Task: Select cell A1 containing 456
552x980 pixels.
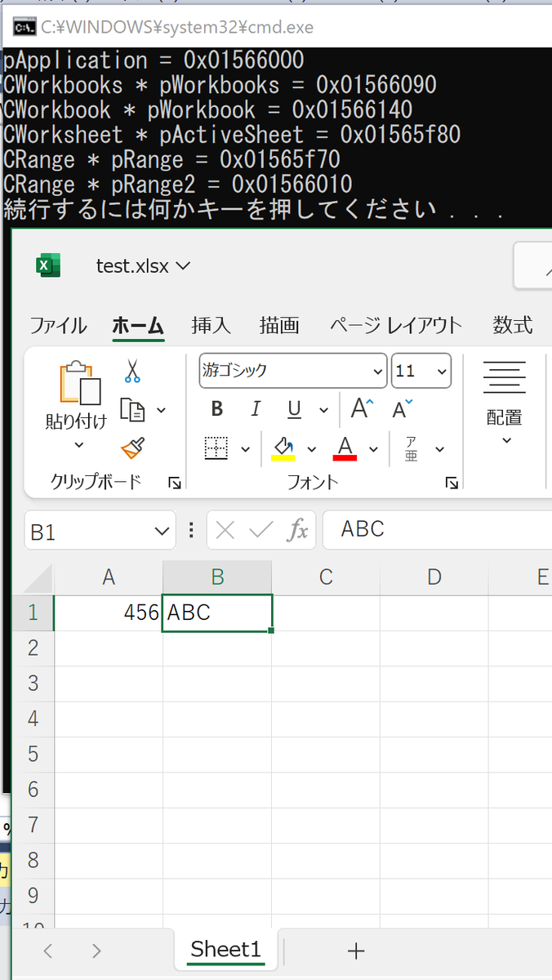Action: pos(109,612)
